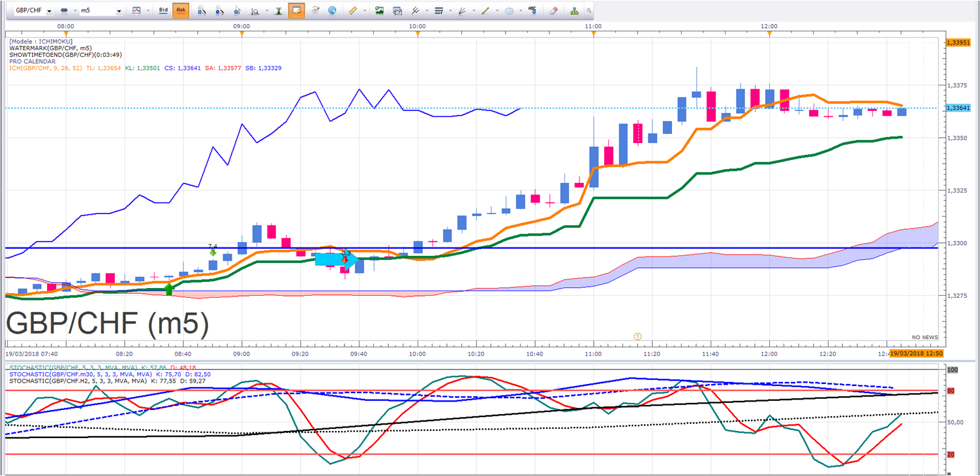Click the save chart image icon
This screenshot has height=476, width=980.
click(380, 11)
